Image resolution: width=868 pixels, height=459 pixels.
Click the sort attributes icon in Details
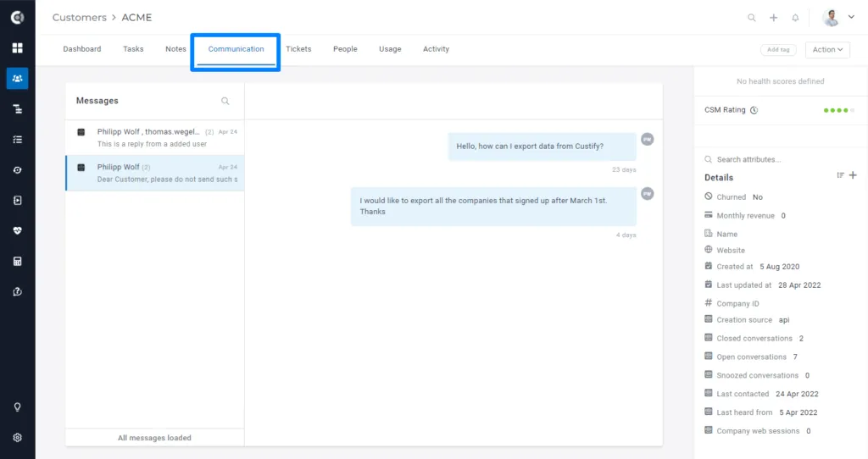(840, 175)
